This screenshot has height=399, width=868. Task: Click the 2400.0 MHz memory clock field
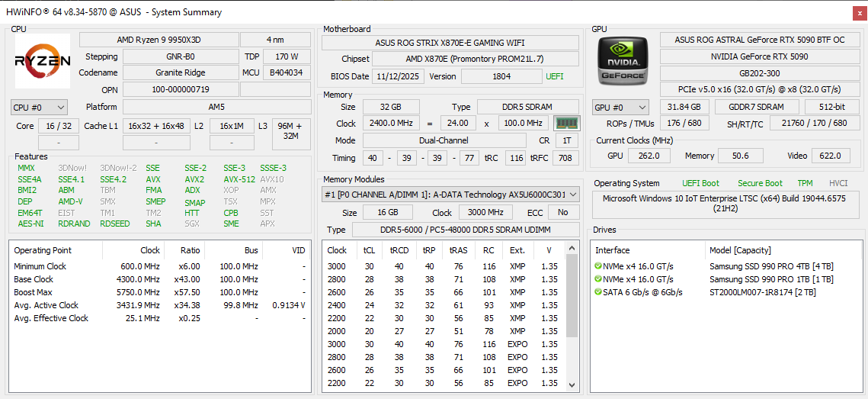pyautogui.click(x=391, y=124)
